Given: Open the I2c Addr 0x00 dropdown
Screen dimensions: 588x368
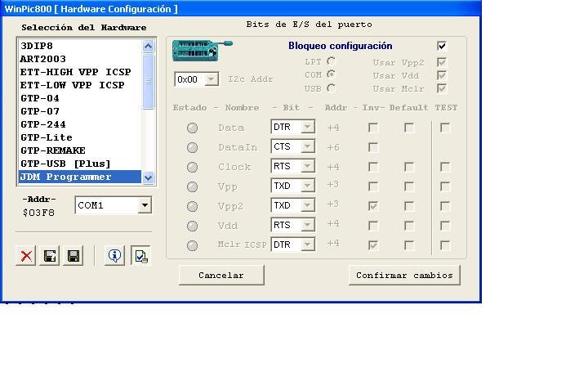Looking at the screenshot, I should coord(211,79).
